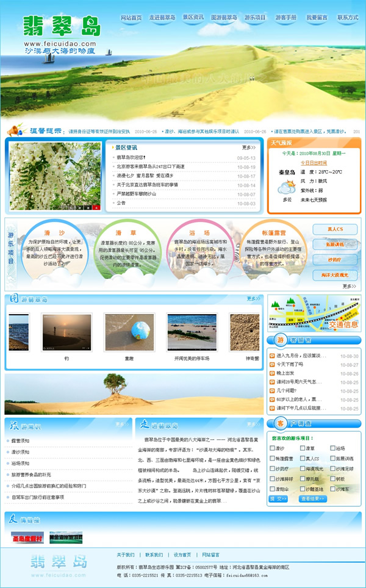The height and width of the screenshot is (588, 366).
Task: Open the 未来七天预报 forecast link
Action: pos(314,199)
